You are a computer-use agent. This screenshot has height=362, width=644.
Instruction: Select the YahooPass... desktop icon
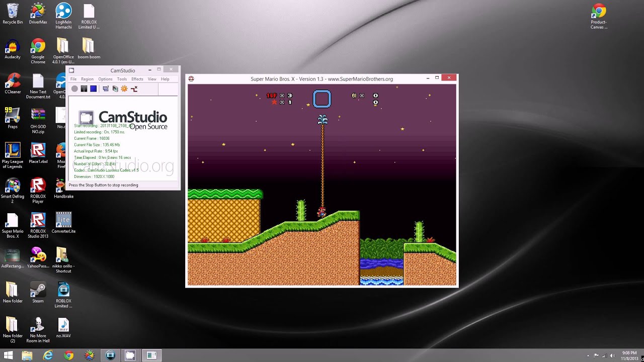tap(38, 258)
